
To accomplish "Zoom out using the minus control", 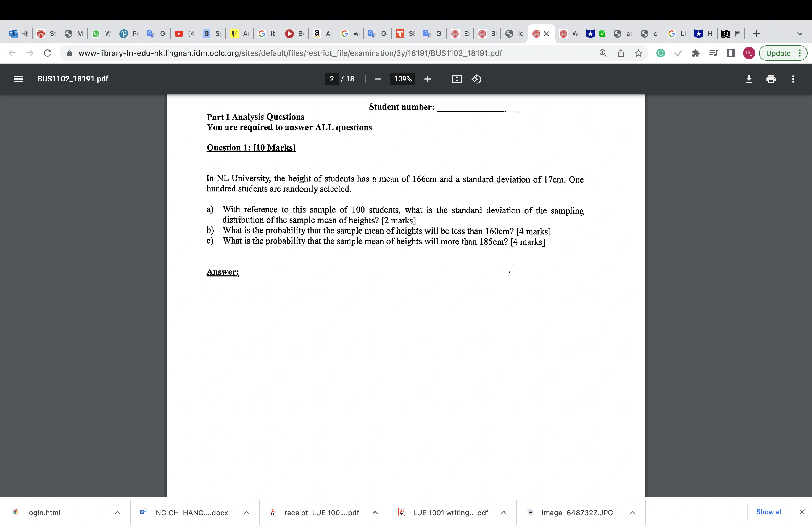I will click(378, 79).
